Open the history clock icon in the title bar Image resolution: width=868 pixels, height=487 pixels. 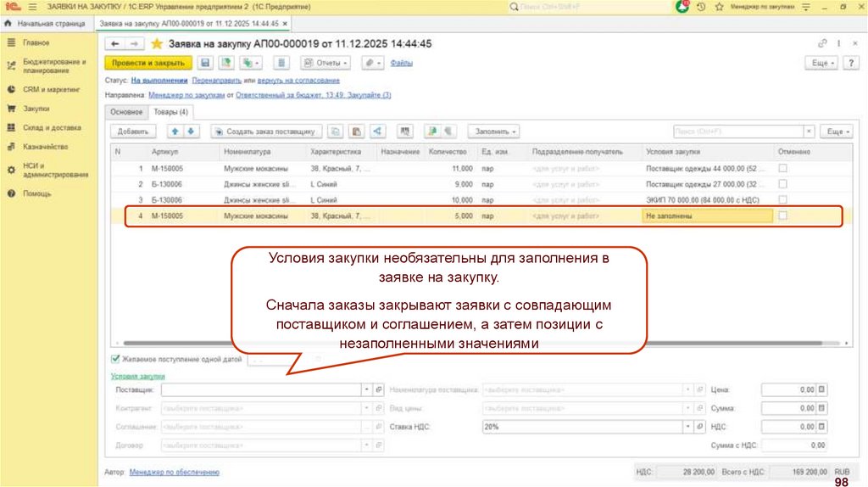pos(701,7)
